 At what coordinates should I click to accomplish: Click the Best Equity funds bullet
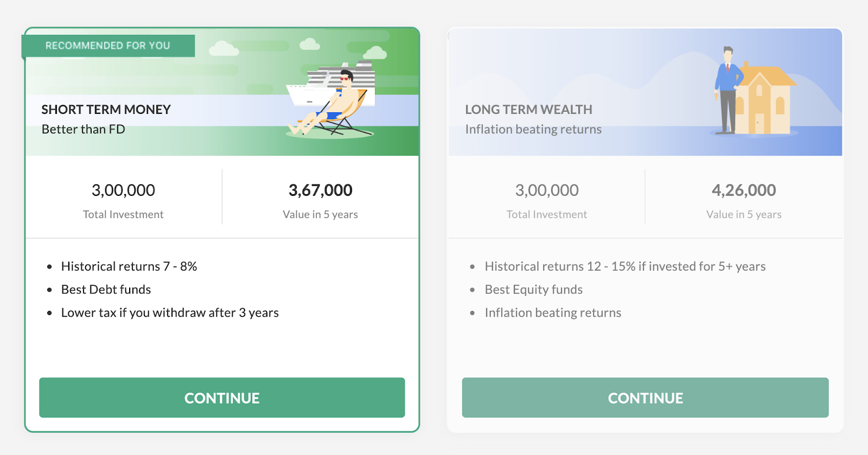[x=533, y=290]
